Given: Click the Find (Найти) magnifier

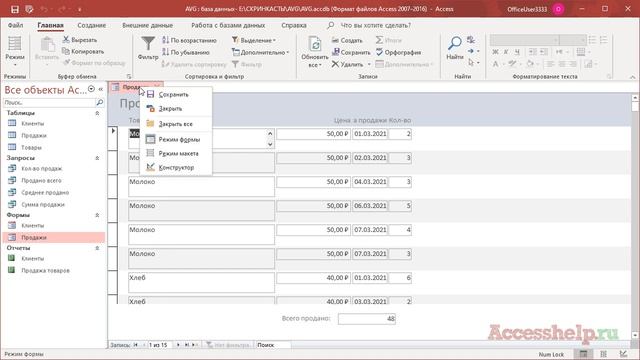Looking at the screenshot, I should click(x=454, y=43).
